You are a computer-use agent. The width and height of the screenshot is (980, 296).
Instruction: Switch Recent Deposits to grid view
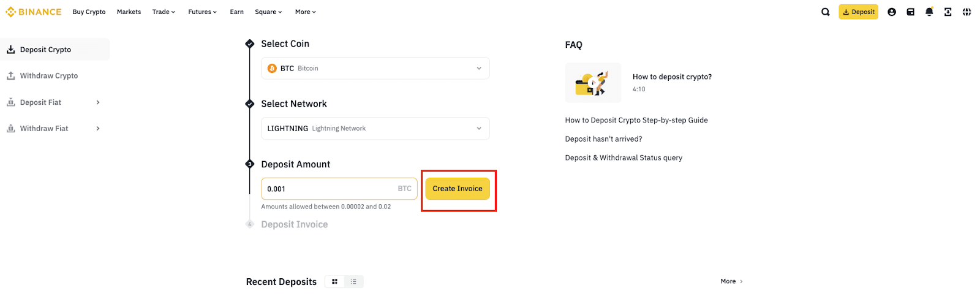click(334, 282)
